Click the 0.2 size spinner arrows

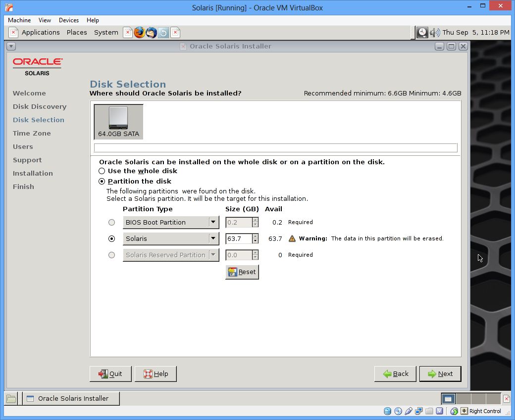coord(255,223)
